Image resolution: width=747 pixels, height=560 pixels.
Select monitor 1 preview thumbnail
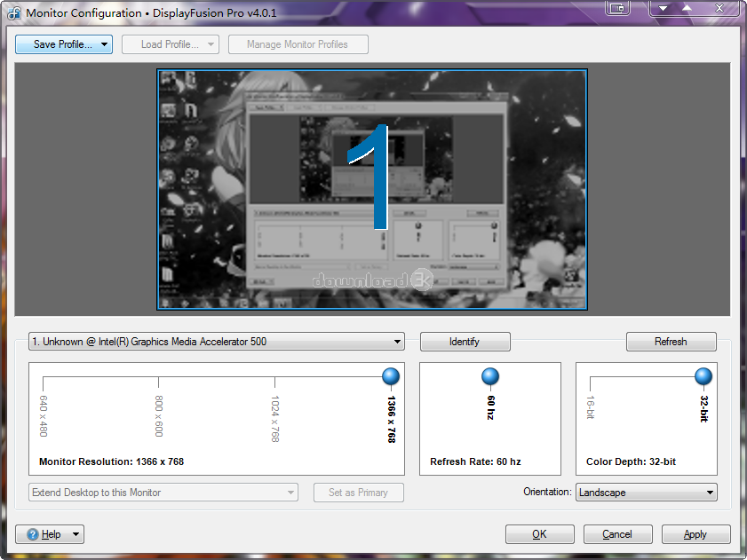[x=372, y=190]
